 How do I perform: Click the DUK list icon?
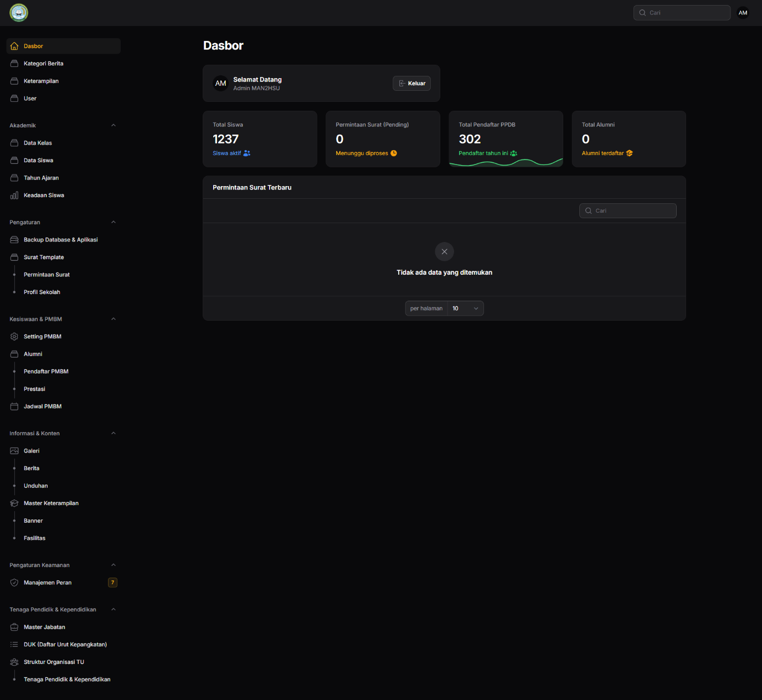click(x=14, y=645)
